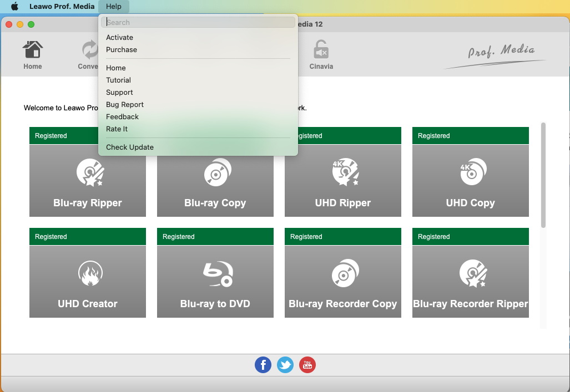The image size is (570, 392).
Task: Click Check Update menu item
Action: point(130,147)
